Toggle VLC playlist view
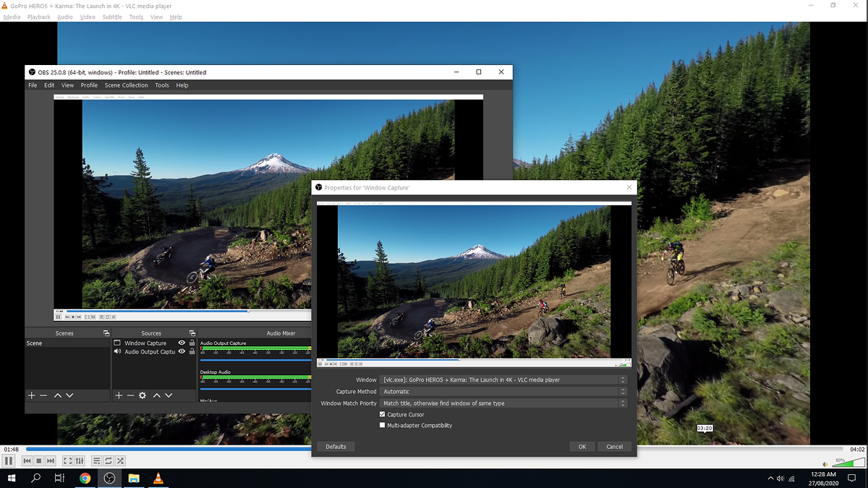Image resolution: width=868 pixels, height=488 pixels. (97, 461)
